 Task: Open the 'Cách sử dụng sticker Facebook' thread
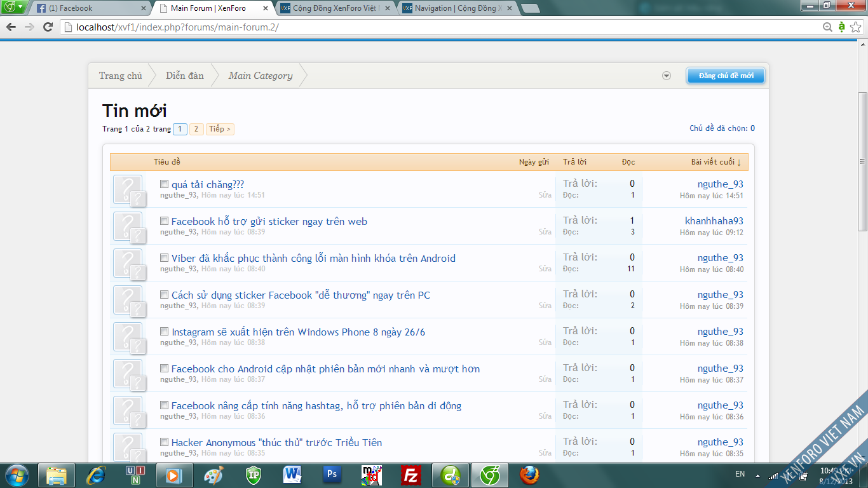point(301,295)
